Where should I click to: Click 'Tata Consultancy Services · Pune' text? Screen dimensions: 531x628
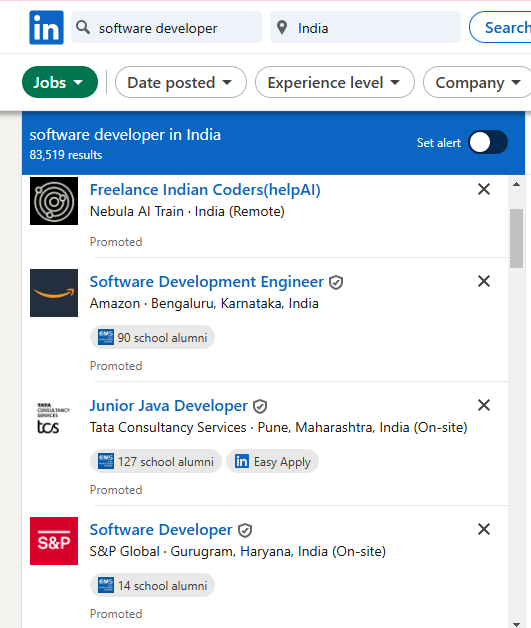coord(278,427)
